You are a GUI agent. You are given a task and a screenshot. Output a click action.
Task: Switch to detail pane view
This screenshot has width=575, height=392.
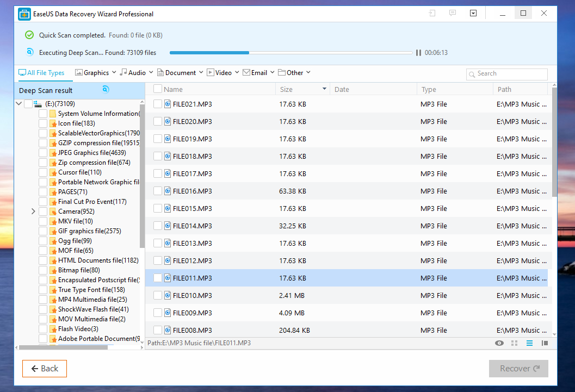point(545,343)
